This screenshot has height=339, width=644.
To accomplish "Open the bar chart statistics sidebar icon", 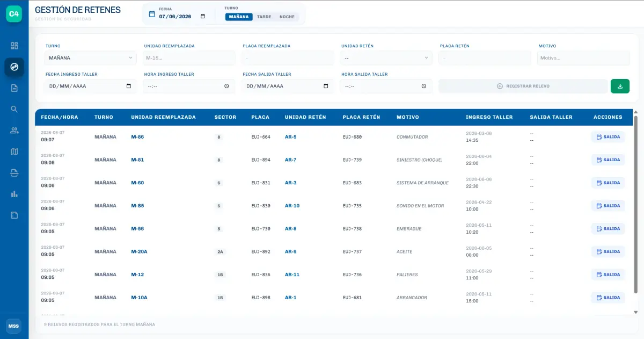I will coord(14,194).
